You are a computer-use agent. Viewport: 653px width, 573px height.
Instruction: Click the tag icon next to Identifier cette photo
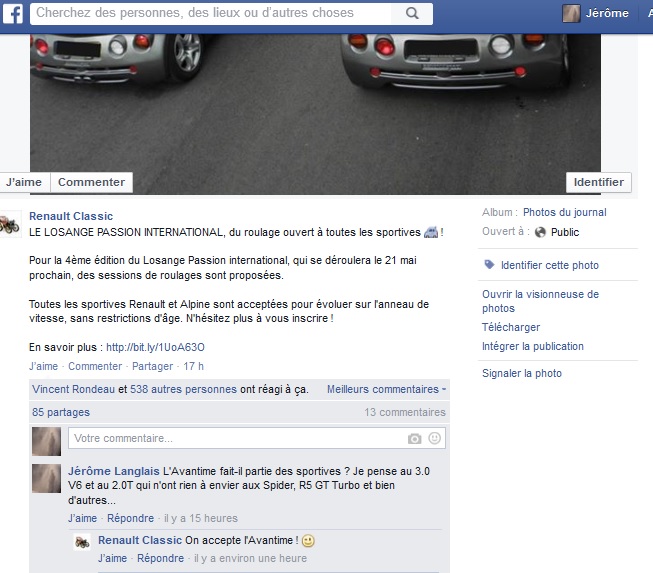(489, 265)
